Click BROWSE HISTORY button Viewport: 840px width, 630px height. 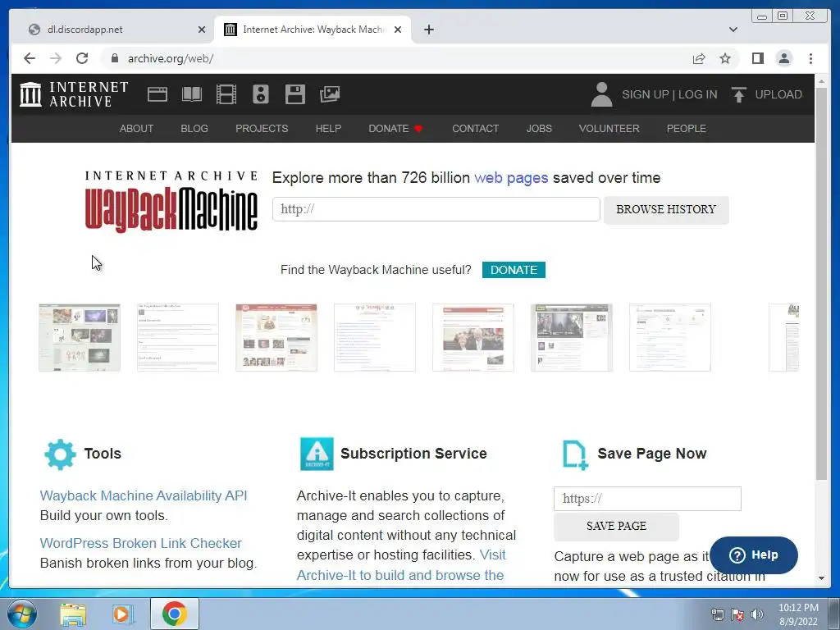pyautogui.click(x=666, y=209)
